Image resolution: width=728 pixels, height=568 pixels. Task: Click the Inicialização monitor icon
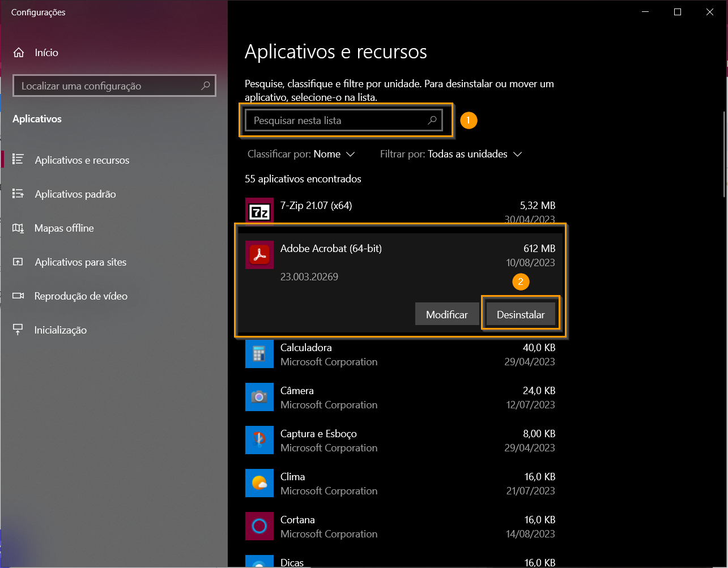pos(18,330)
